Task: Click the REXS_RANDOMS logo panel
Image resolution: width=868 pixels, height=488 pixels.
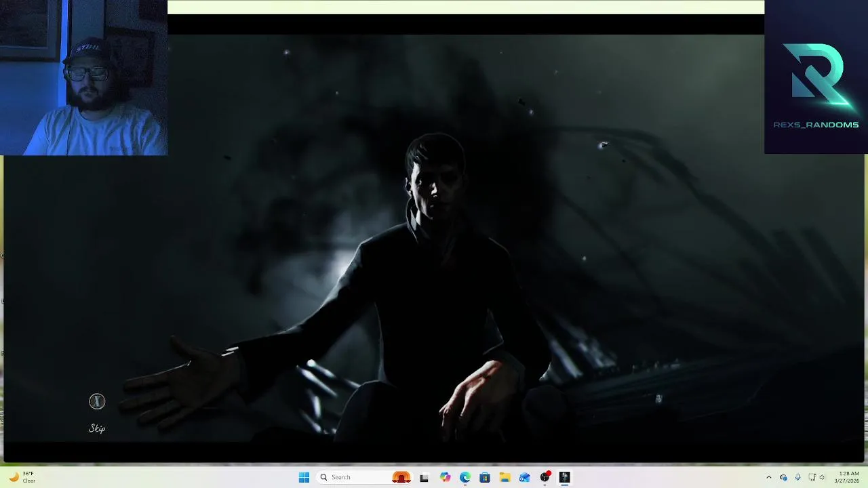Action: pyautogui.click(x=816, y=77)
